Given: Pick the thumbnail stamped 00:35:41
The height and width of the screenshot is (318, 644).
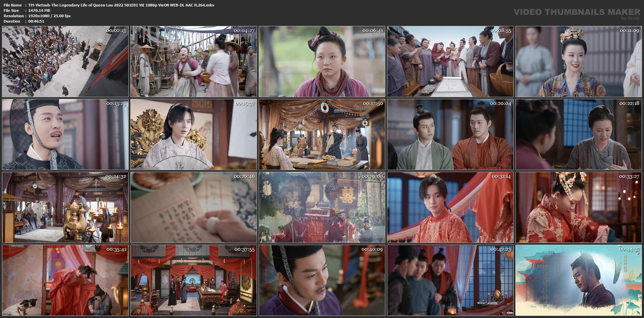Looking at the screenshot, I should (65, 280).
